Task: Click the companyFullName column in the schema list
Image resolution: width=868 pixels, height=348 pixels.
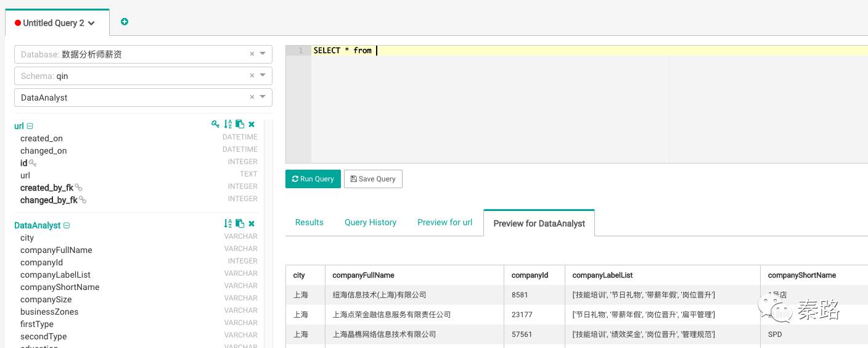Action: 56,250
